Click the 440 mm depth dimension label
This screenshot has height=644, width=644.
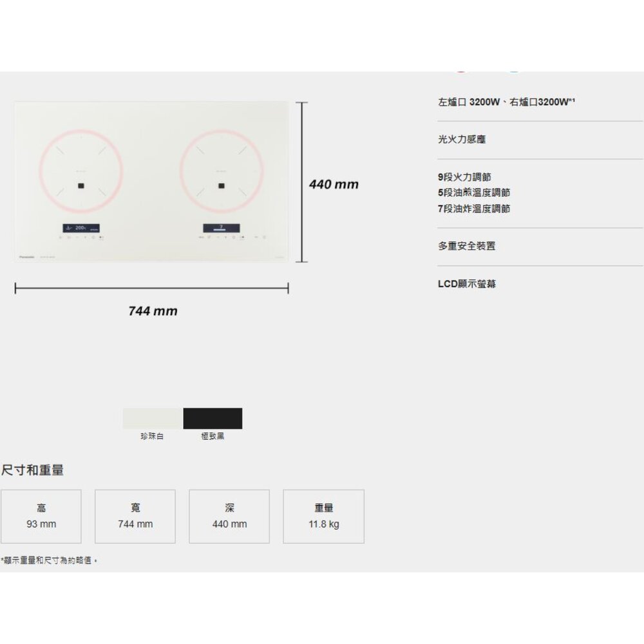(334, 185)
